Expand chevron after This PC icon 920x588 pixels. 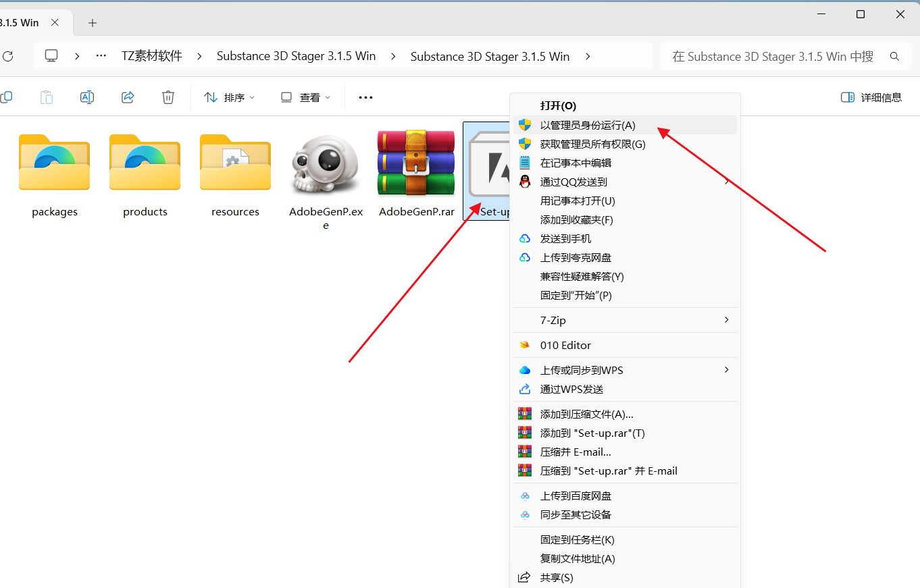[x=78, y=56]
